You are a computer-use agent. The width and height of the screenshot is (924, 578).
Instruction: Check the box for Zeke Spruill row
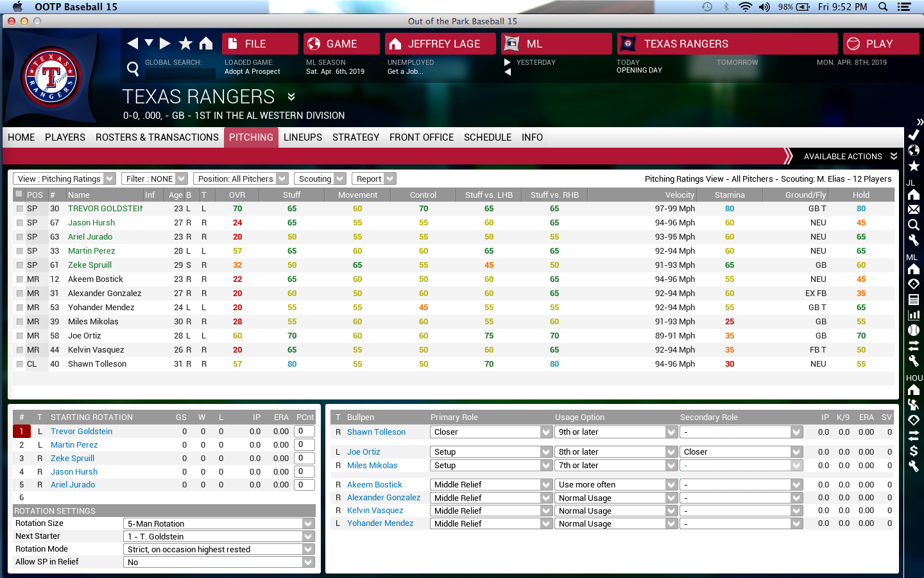(20, 265)
